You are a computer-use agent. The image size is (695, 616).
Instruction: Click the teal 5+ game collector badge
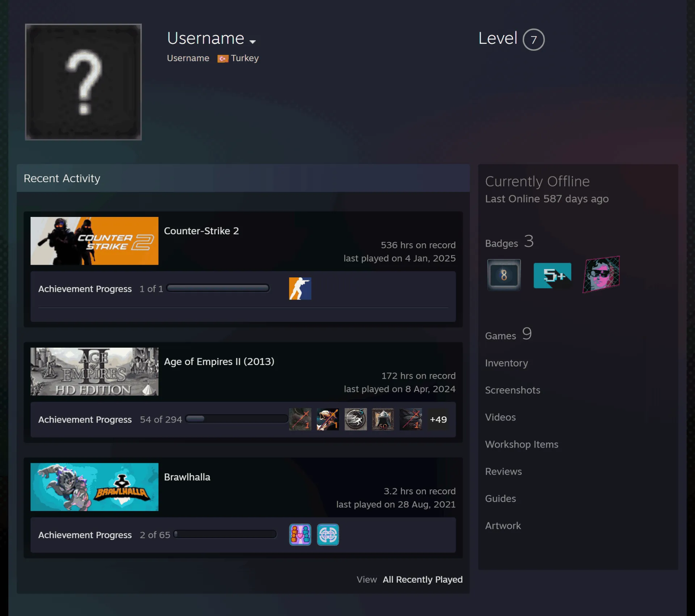click(x=552, y=275)
